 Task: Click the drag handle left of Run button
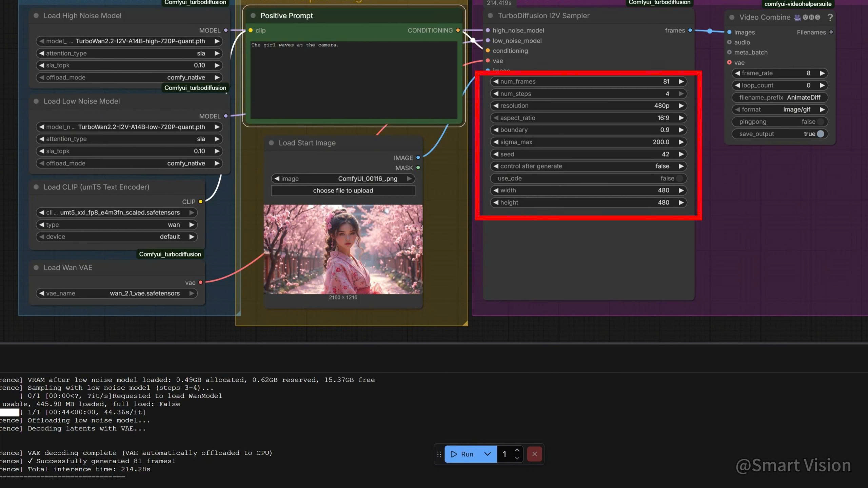pos(439,454)
